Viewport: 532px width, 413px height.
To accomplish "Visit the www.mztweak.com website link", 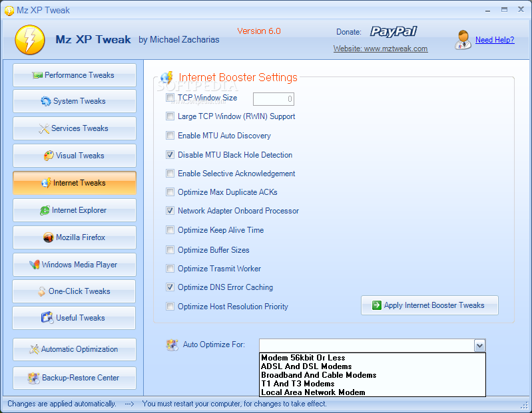I will [x=380, y=49].
